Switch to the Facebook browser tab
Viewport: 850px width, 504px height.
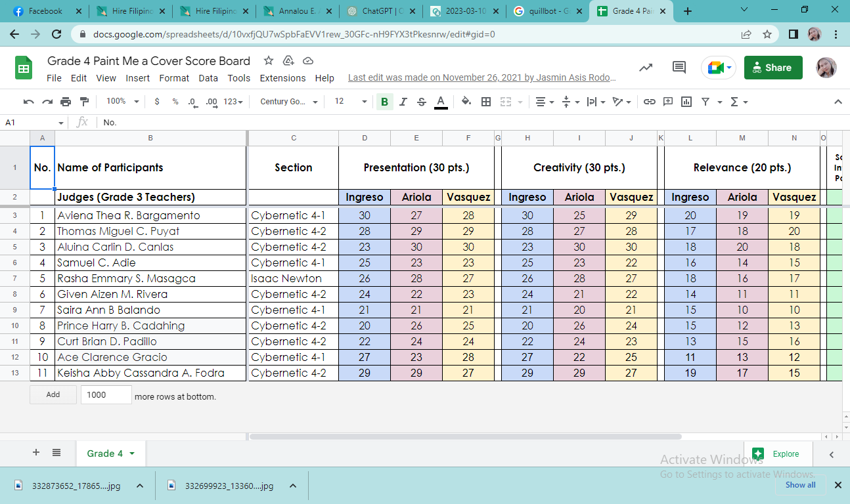46,11
